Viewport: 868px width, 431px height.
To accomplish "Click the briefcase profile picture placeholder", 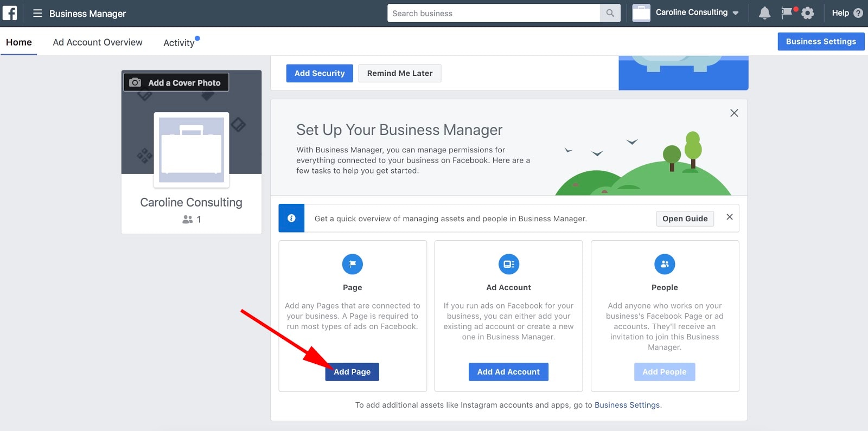I will (192, 150).
